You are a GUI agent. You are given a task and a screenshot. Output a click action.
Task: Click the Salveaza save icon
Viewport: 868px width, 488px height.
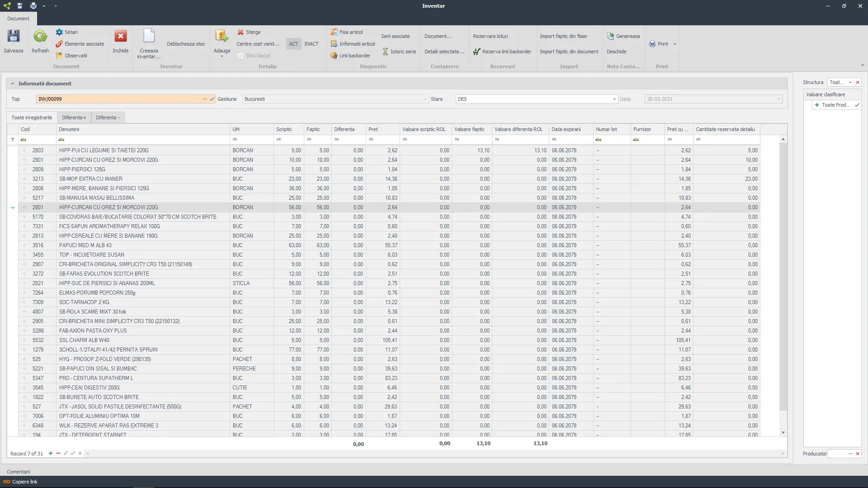14,37
